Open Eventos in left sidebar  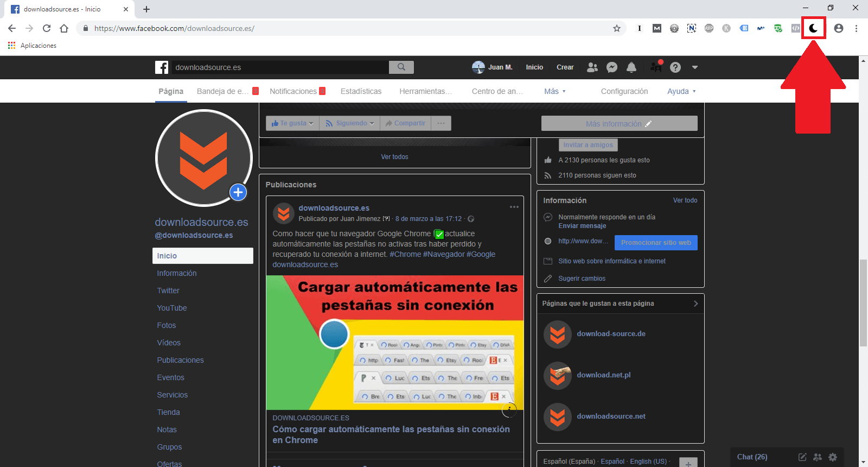click(x=171, y=377)
